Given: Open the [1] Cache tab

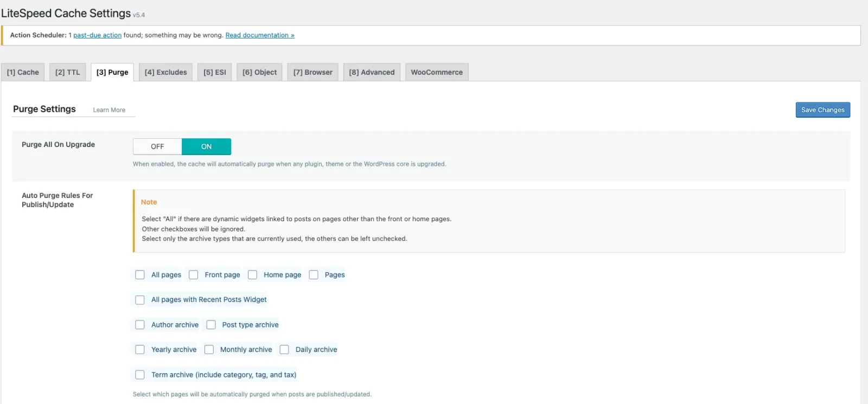Looking at the screenshot, I should point(23,72).
